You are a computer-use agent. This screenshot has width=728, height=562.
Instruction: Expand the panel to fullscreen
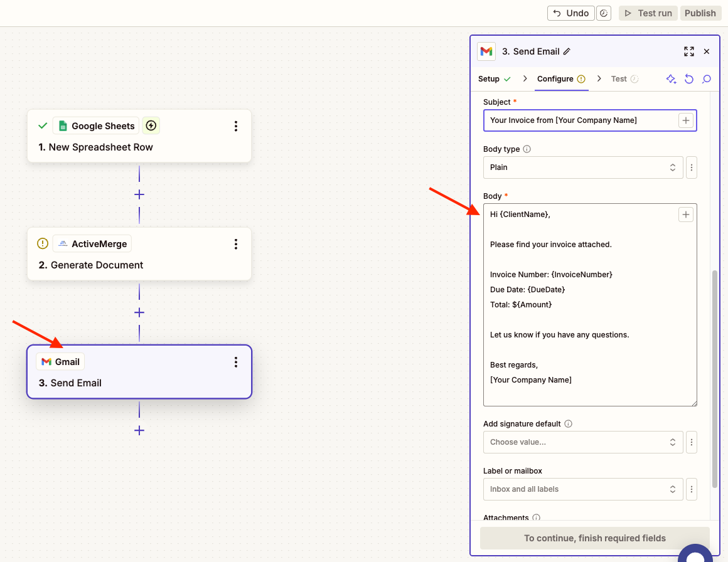pos(689,51)
